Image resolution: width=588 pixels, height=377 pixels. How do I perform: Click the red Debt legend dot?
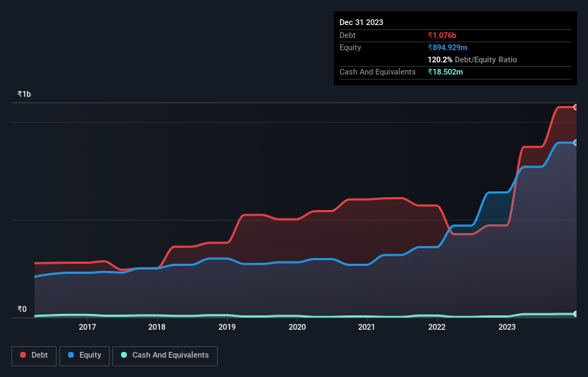[x=23, y=355]
